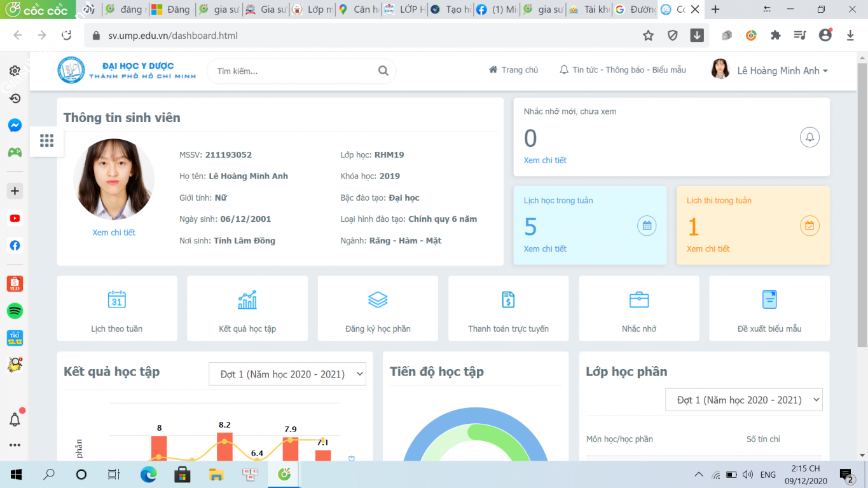Viewport: 868px width, 488px height.
Task: Open the Đề xuất biểu mẫu tile
Action: click(769, 309)
